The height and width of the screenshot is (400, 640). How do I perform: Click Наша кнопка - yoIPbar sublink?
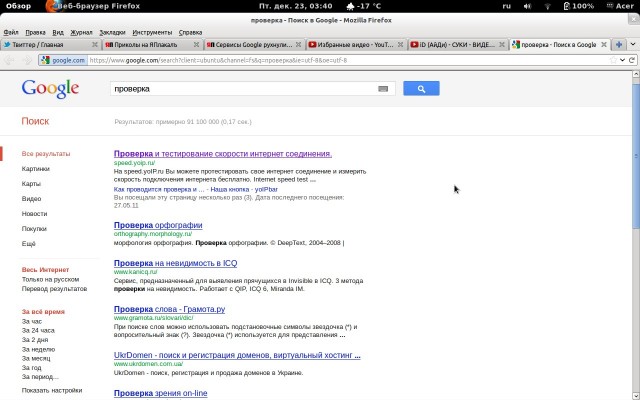pyautogui.click(x=244, y=189)
